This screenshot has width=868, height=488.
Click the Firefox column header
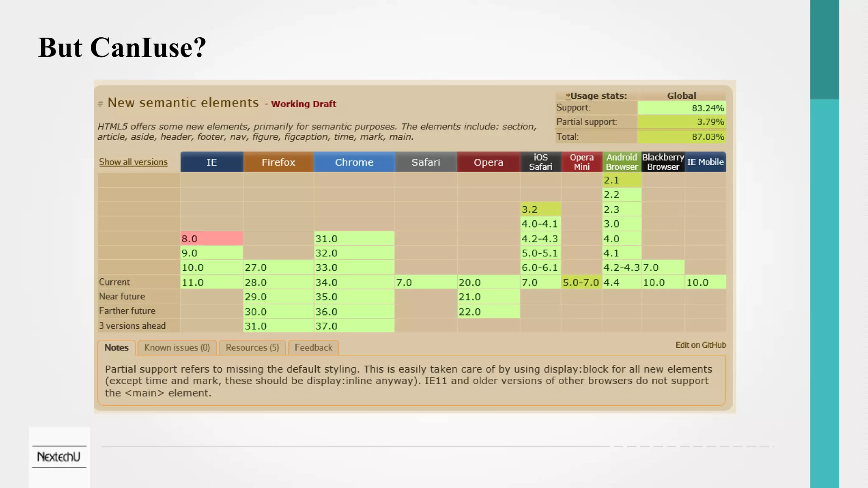coord(278,162)
